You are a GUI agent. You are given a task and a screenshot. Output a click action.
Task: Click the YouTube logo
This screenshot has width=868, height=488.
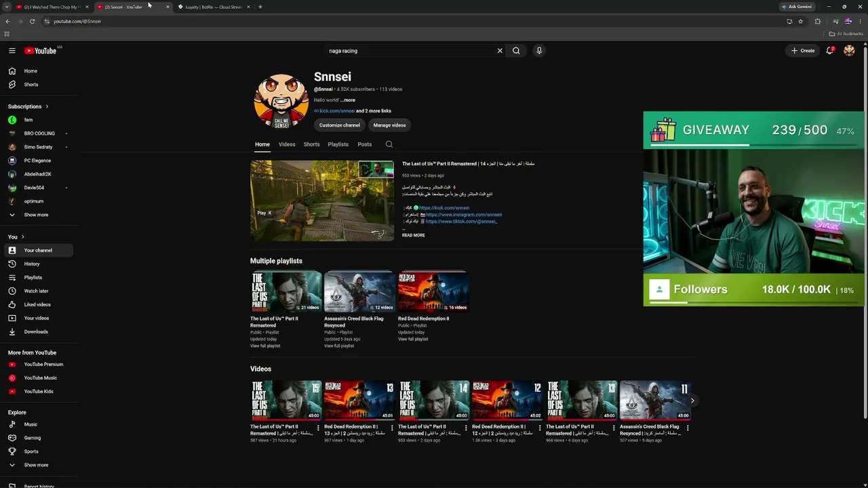[x=41, y=51]
